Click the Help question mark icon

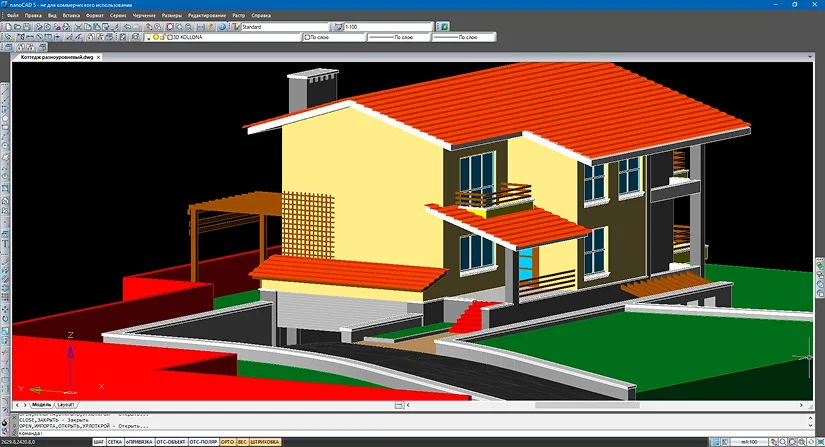point(223,27)
